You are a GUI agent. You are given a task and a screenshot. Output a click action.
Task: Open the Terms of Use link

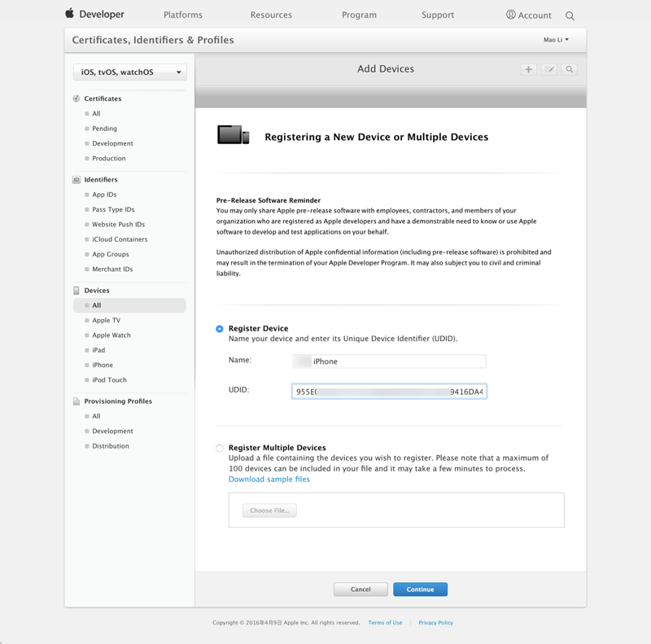385,622
